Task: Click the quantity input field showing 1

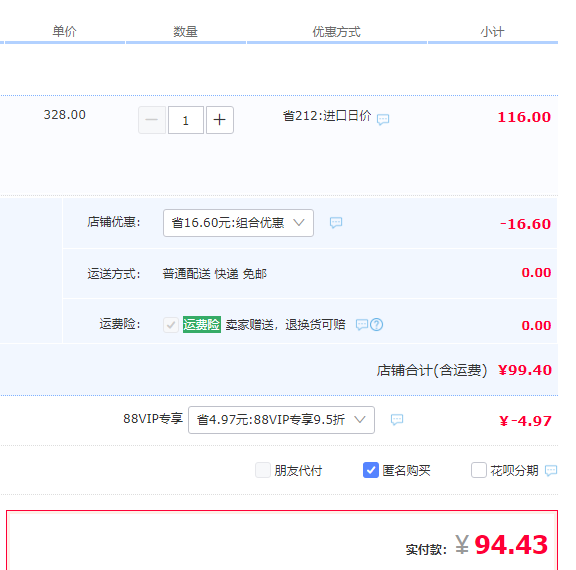Action: pyautogui.click(x=186, y=120)
